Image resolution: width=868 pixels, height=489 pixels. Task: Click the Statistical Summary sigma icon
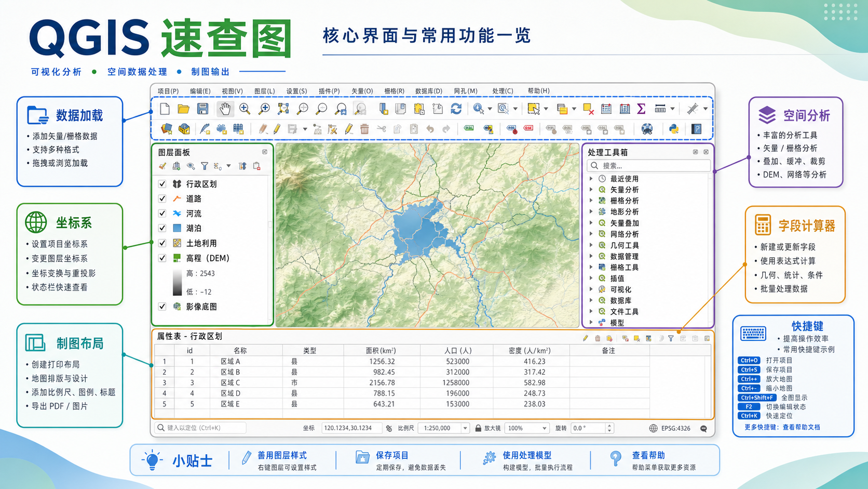click(642, 109)
